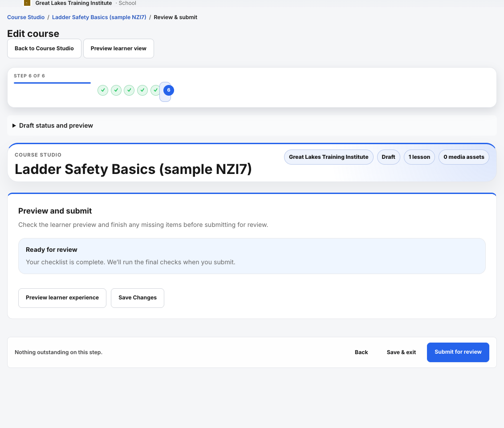This screenshot has height=428, width=504.
Task: Go to second completed step checkmark
Action: pos(116,90)
